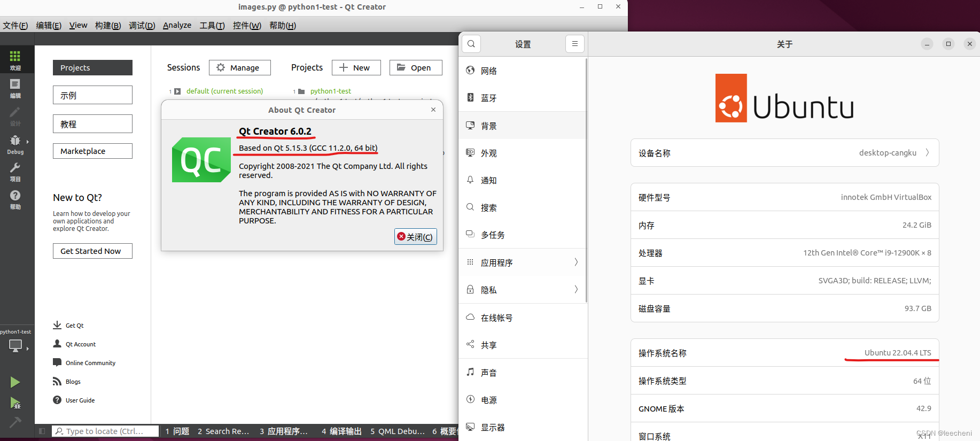Open the Projects tab on Welcome page
980x441 pixels.
pos(92,67)
